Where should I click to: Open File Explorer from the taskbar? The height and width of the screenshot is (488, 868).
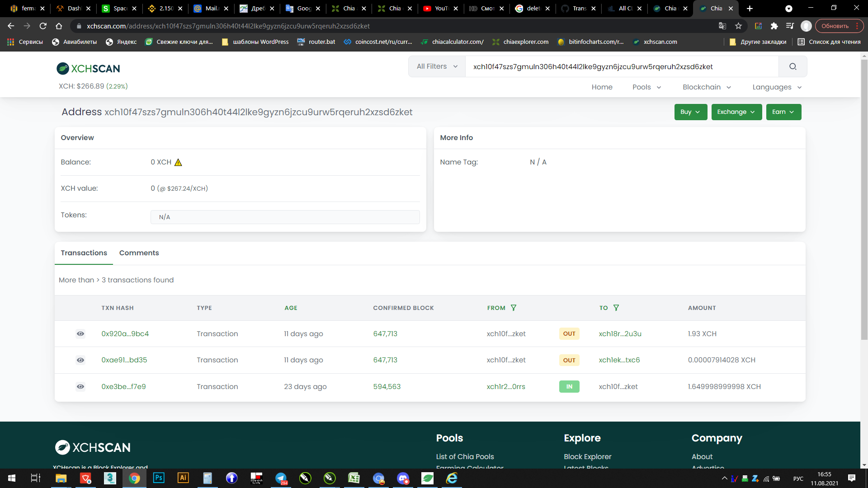click(61, 478)
